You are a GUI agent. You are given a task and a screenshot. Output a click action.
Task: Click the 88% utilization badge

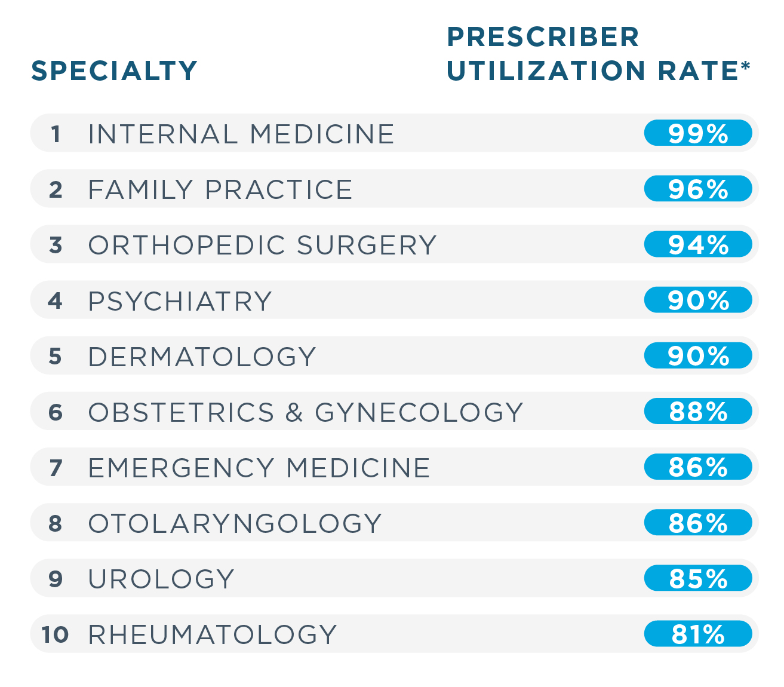pos(697,412)
